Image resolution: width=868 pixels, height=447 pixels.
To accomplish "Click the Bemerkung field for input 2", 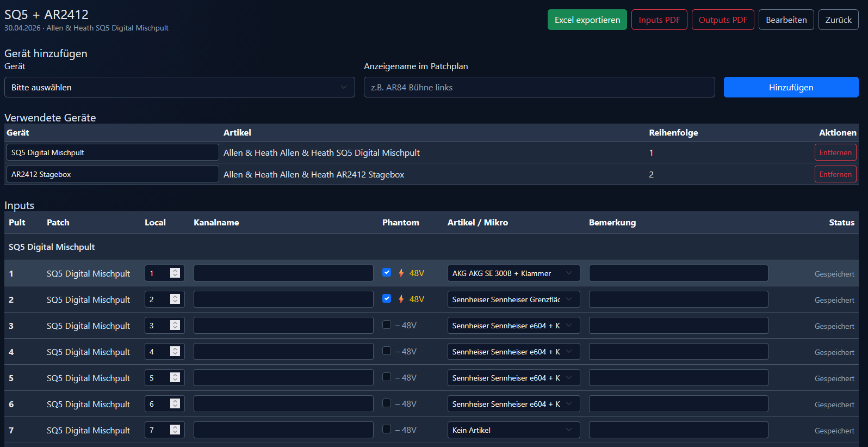I will pyautogui.click(x=679, y=299).
